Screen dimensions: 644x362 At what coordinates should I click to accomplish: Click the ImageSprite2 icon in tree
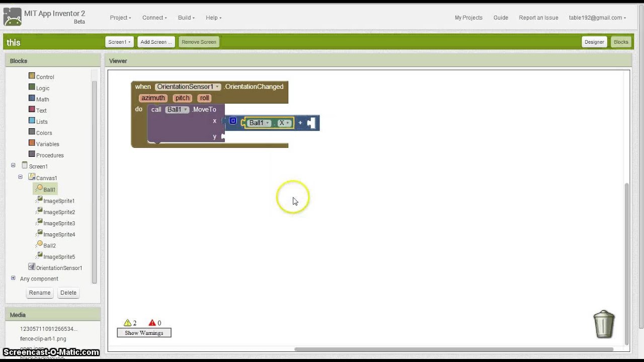tap(39, 211)
